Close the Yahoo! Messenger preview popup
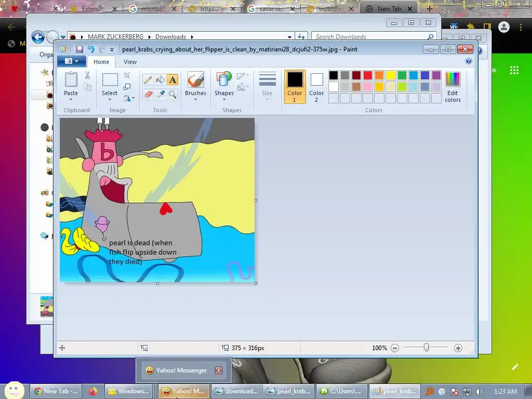 (x=219, y=370)
